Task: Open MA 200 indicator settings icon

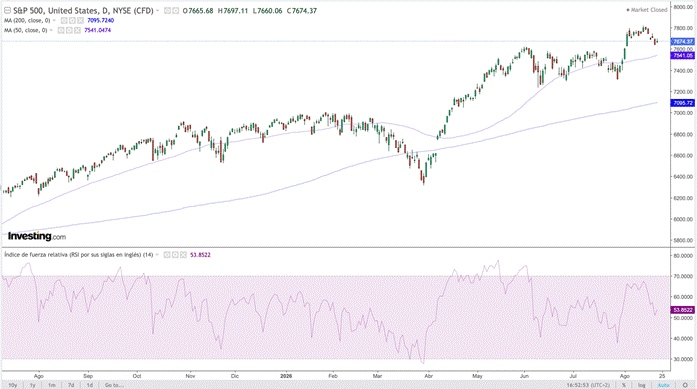Action: 72,20
